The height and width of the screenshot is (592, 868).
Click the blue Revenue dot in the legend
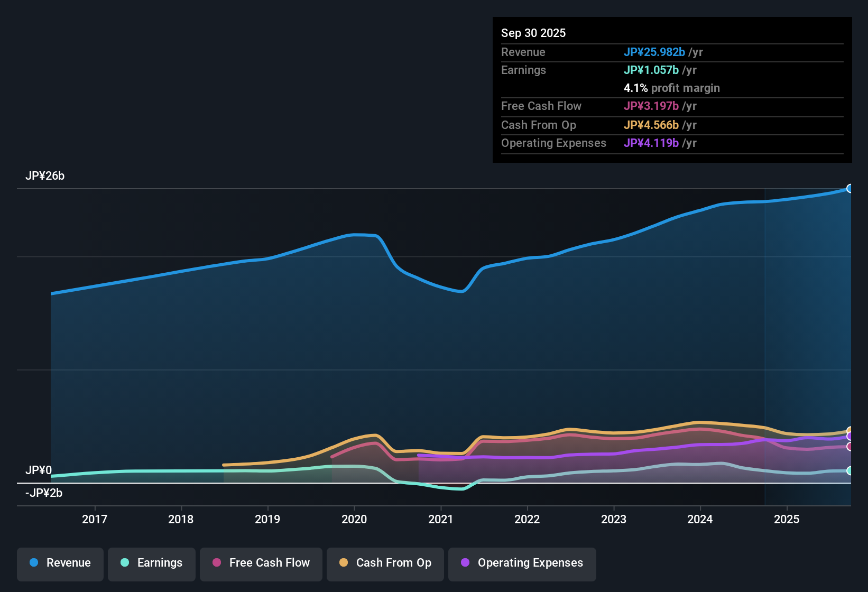pos(33,563)
